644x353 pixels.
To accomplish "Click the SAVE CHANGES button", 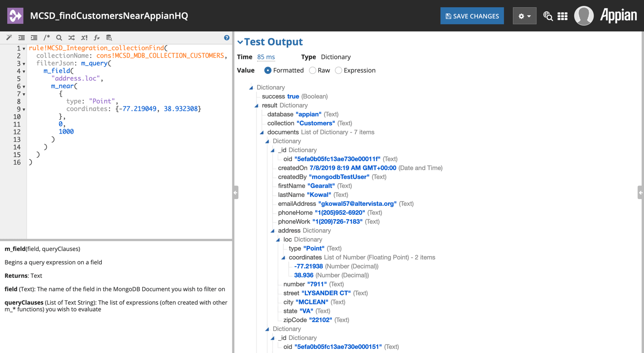I will point(472,15).
